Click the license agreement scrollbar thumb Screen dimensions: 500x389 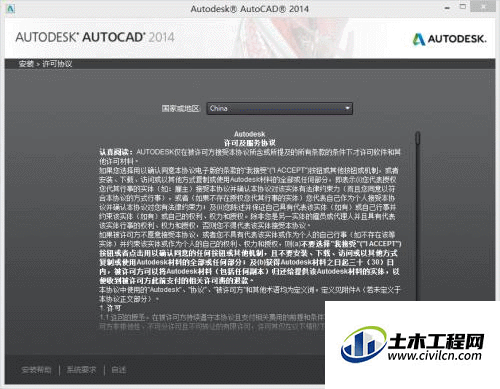click(x=418, y=138)
